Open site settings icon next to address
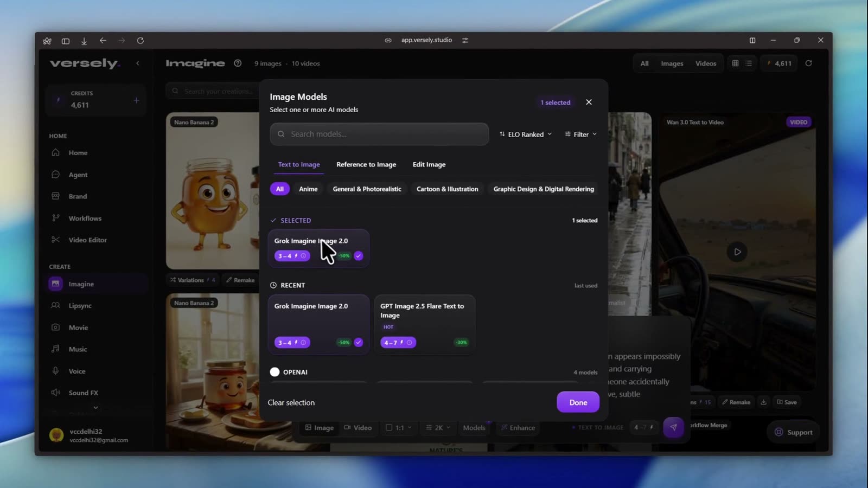The width and height of the screenshot is (868, 488). tap(465, 40)
